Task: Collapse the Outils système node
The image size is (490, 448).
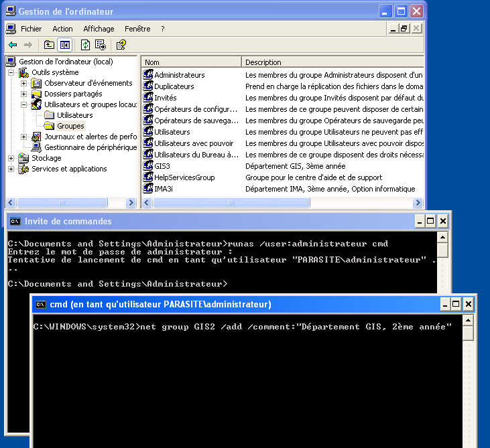Action: [x=11, y=72]
